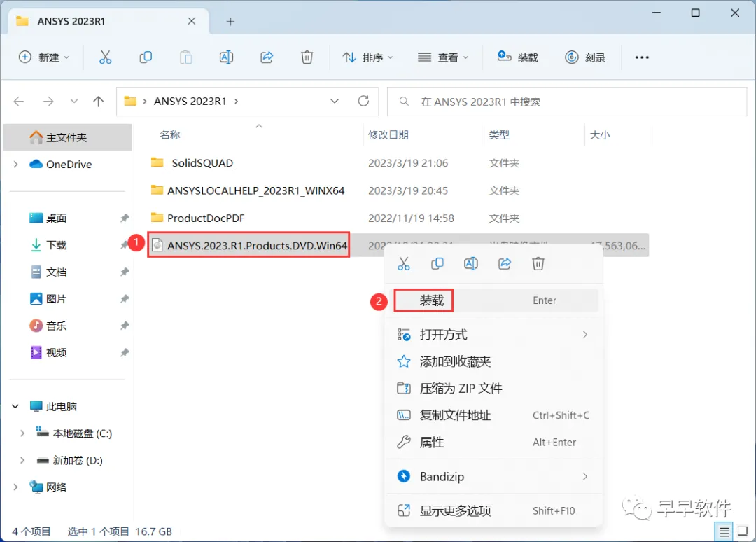Select 主文件夹 in the sidebar
The width and height of the screenshot is (756, 542).
tap(67, 137)
